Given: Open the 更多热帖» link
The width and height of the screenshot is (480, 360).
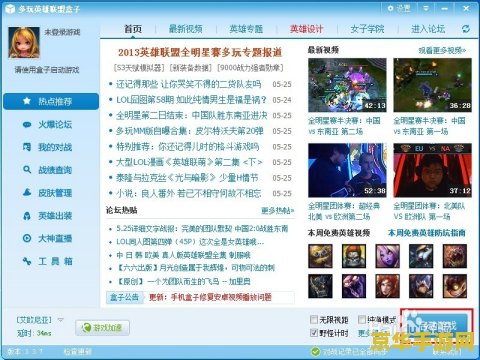Looking at the screenshot, I should tap(277, 210).
